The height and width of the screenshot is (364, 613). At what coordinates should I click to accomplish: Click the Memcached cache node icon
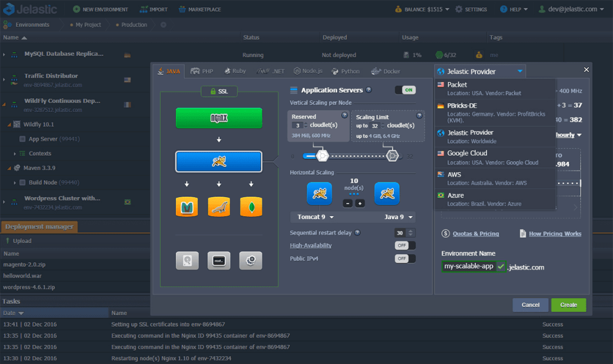tap(187, 207)
